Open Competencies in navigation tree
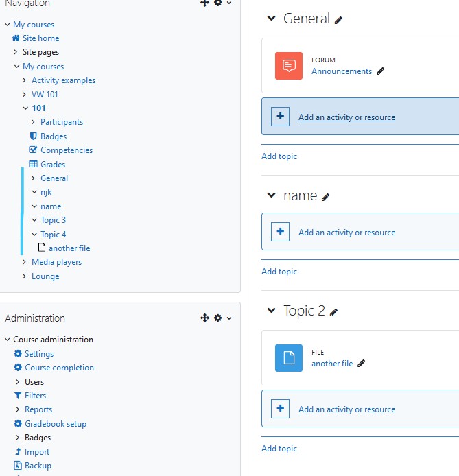The height and width of the screenshot is (476, 459). tap(67, 150)
